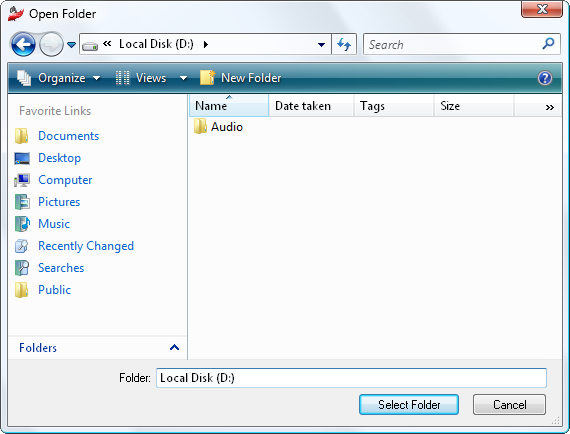Click the search magnifier icon
The image size is (570, 434).
[548, 44]
